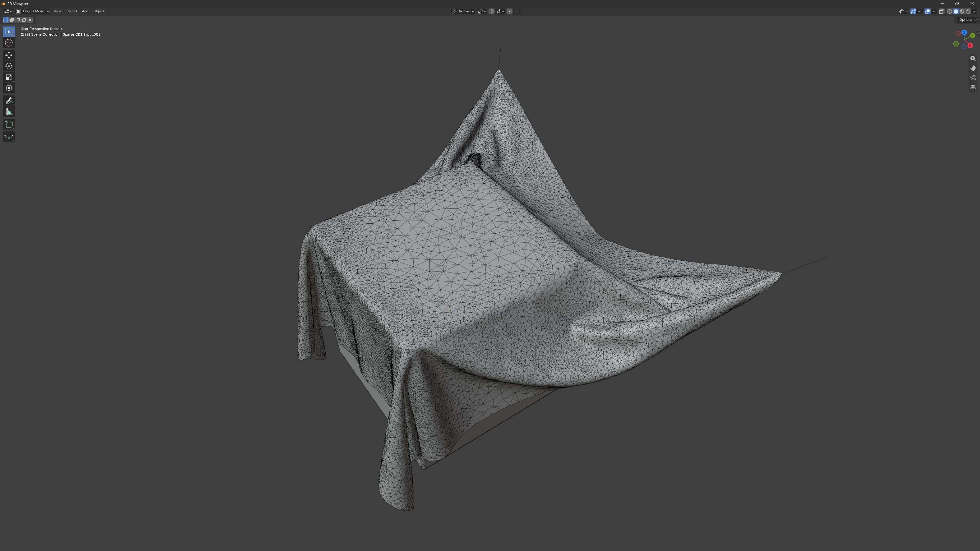Open the Add menu
Viewport: 980px width, 551px height.
[x=85, y=11]
